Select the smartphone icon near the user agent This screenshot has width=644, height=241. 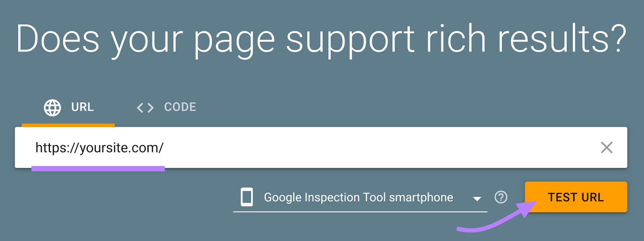pos(247,197)
